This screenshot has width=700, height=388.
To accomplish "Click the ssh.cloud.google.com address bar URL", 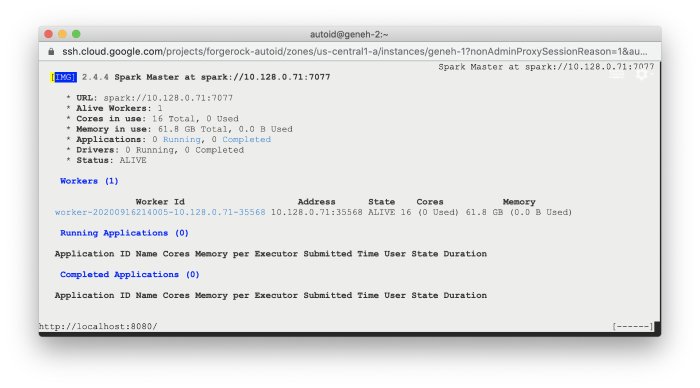I will [x=354, y=52].
